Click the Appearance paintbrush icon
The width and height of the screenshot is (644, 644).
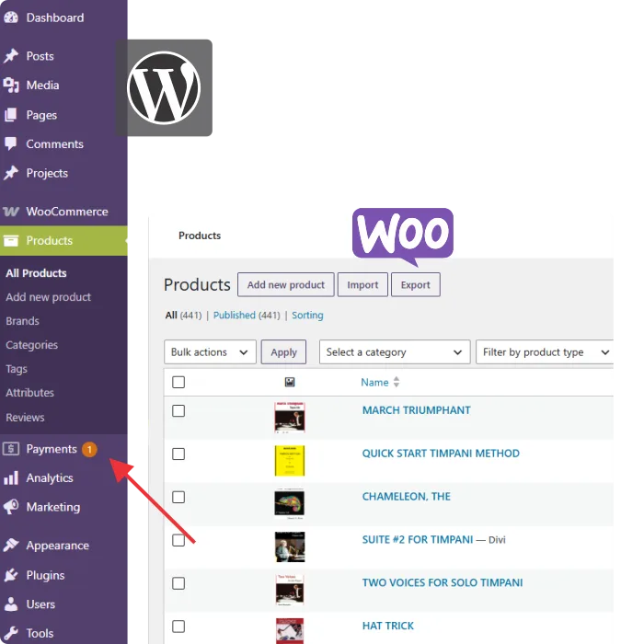point(11,545)
